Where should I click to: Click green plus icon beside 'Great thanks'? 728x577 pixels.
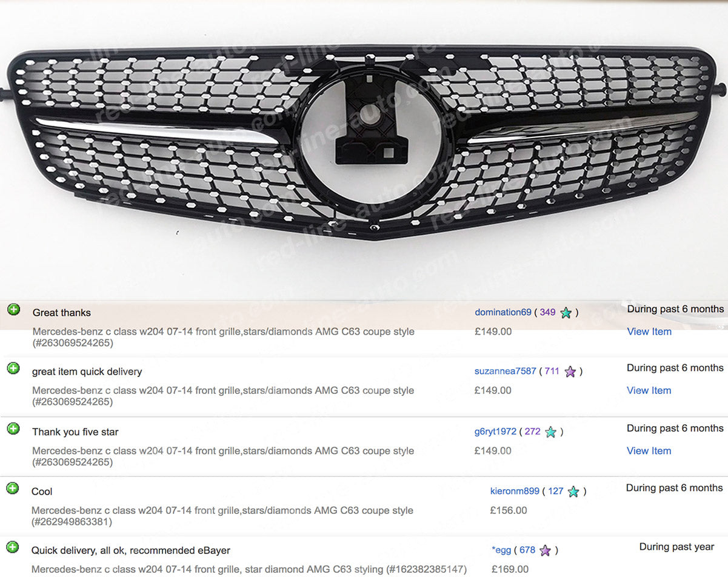13,310
